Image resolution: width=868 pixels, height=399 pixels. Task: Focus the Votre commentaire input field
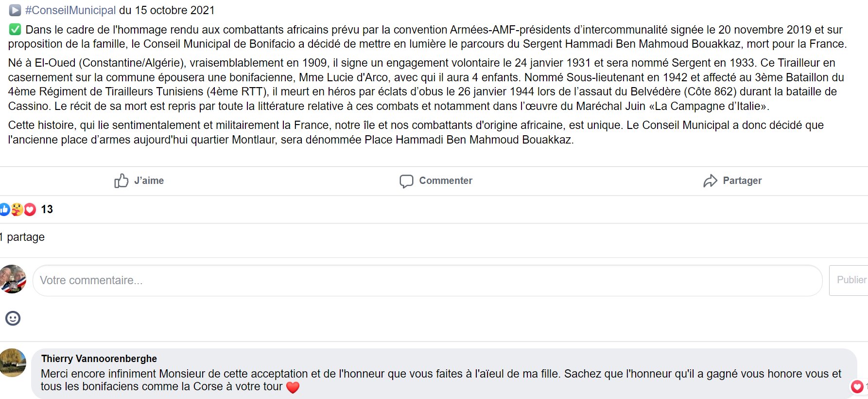(x=427, y=280)
